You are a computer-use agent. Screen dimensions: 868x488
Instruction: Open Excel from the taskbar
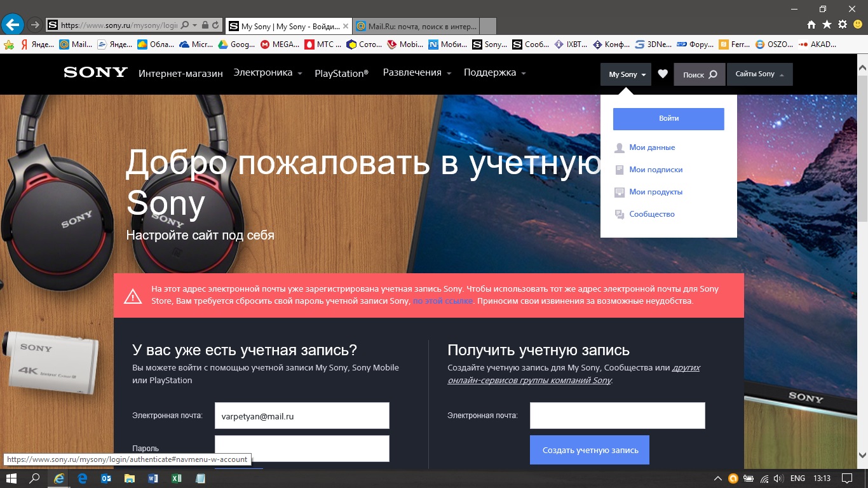tap(177, 479)
